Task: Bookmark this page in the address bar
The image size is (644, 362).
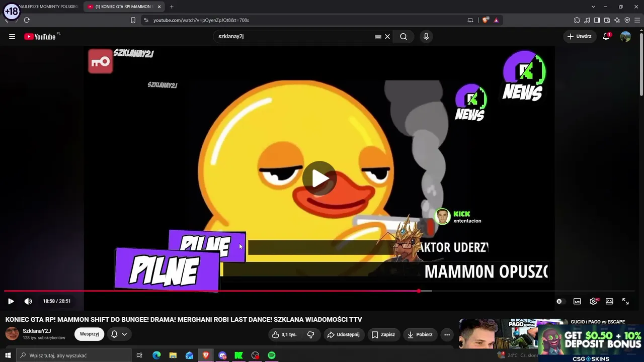Action: coord(133,20)
